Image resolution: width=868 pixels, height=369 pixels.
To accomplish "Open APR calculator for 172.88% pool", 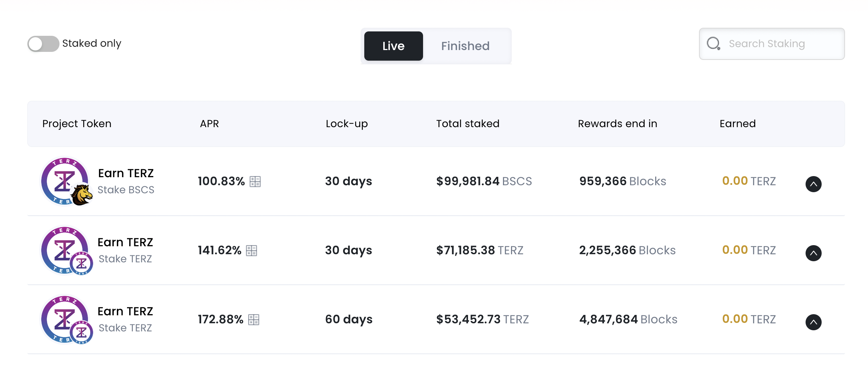I will coord(254,320).
